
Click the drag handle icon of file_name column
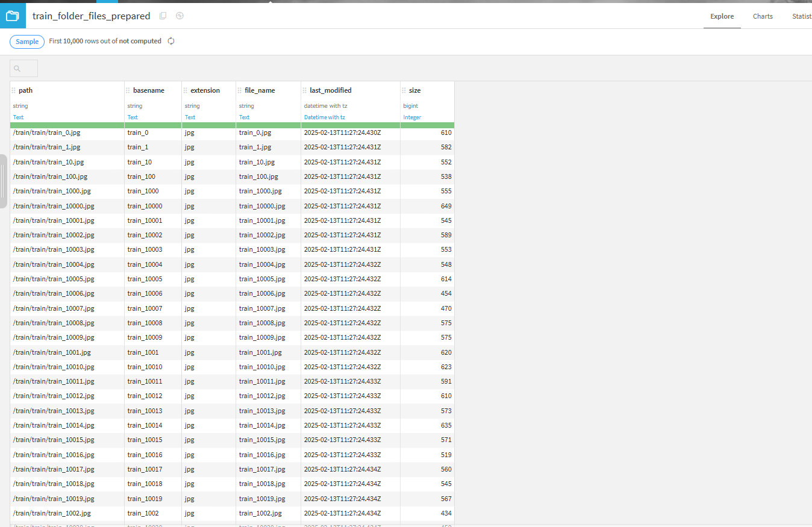pyautogui.click(x=240, y=90)
